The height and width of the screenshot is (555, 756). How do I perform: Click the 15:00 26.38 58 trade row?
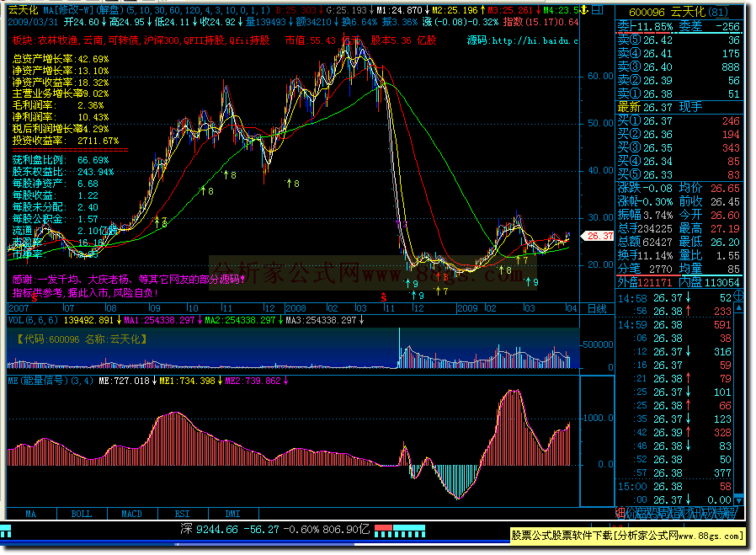675,487
